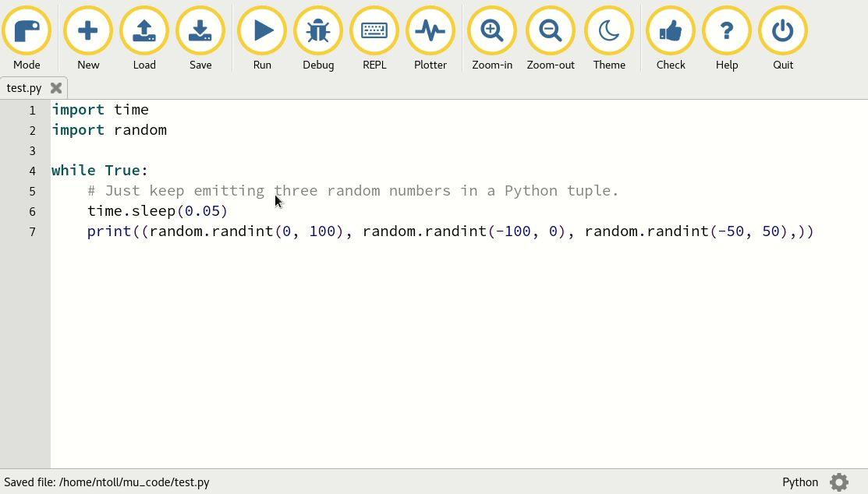The height and width of the screenshot is (494, 868).
Task: Close the test.py tab
Action: pyautogui.click(x=56, y=88)
